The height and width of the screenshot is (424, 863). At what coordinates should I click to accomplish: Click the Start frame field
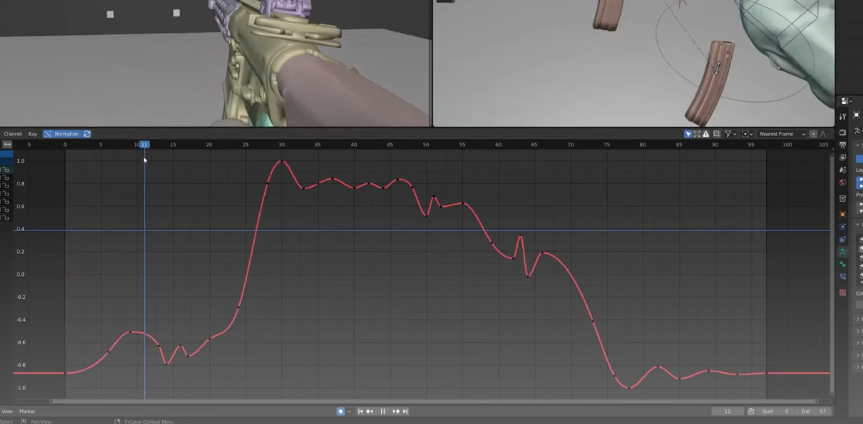(776, 411)
